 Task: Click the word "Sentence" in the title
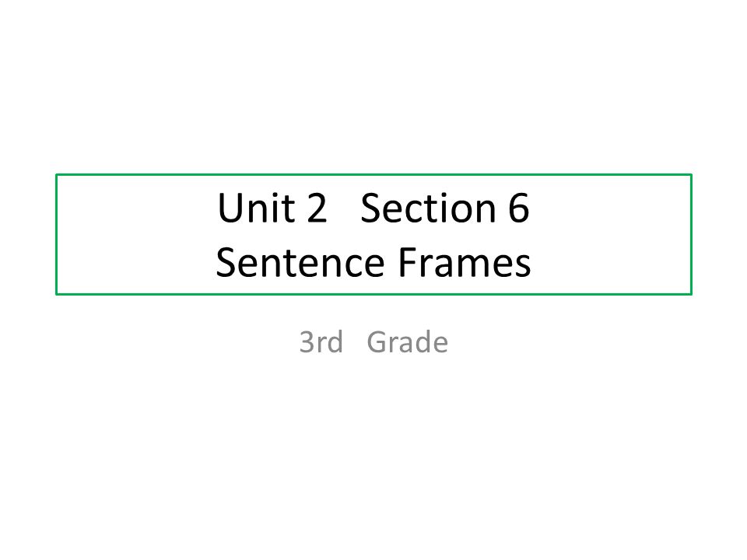(x=300, y=262)
